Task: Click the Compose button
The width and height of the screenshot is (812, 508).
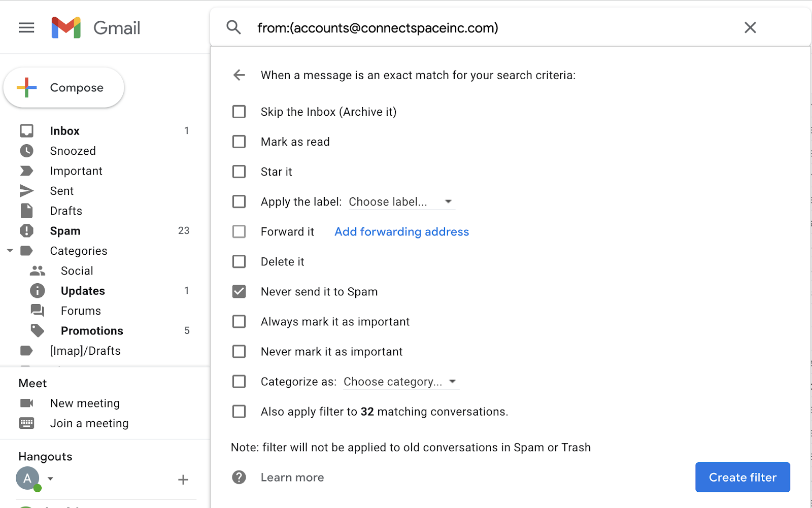Action: coord(64,88)
